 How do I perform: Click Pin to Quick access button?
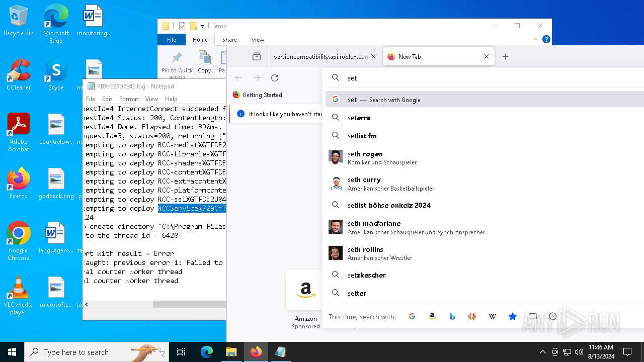coord(177,64)
